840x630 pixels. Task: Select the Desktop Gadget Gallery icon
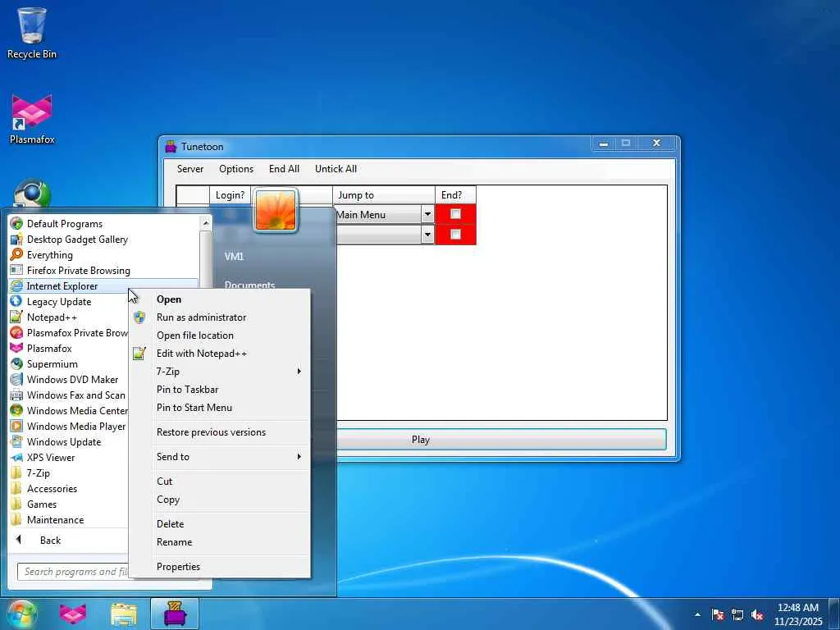[16, 239]
